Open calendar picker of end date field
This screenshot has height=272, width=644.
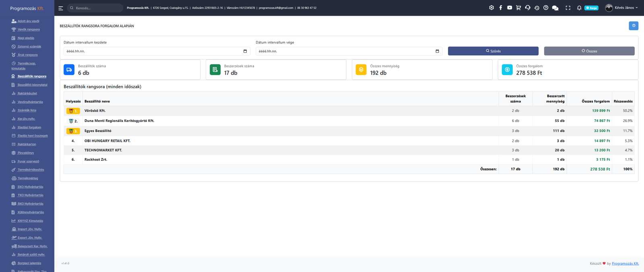(x=437, y=51)
